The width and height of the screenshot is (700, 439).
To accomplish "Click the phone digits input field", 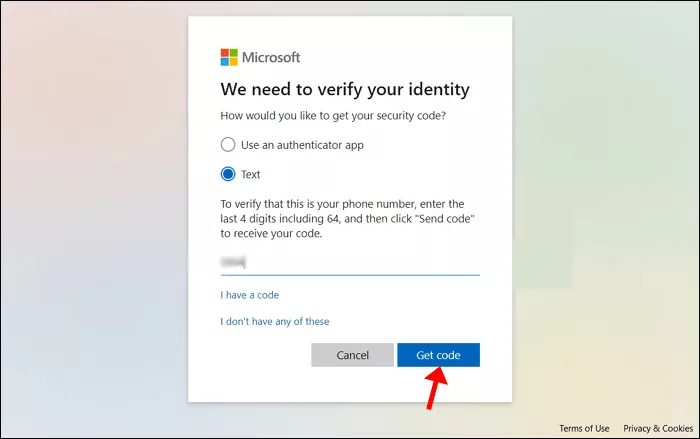I will [350, 262].
